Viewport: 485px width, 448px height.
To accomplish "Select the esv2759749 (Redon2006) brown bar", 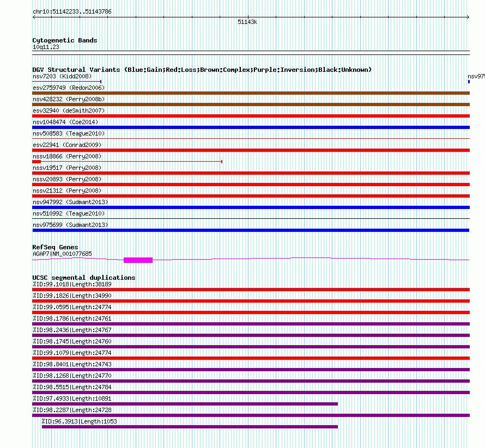I will [x=251, y=93].
